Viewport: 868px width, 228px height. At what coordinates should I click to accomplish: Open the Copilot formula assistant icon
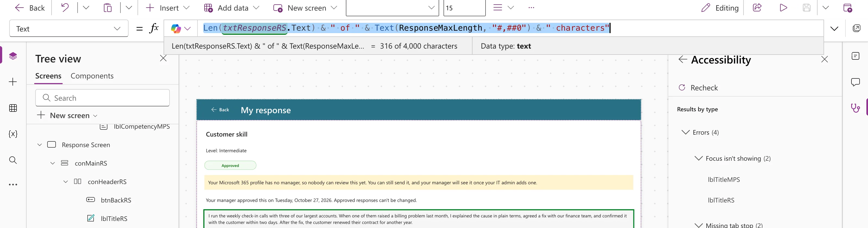pos(176,29)
